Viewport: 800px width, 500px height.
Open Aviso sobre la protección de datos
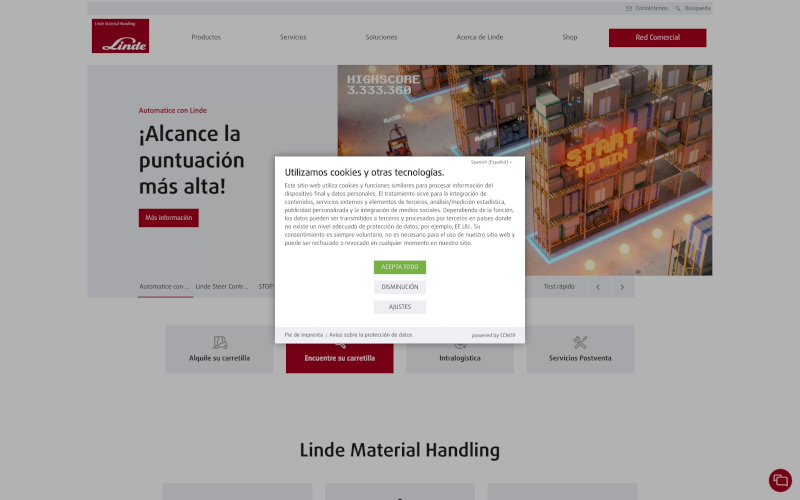pos(371,335)
